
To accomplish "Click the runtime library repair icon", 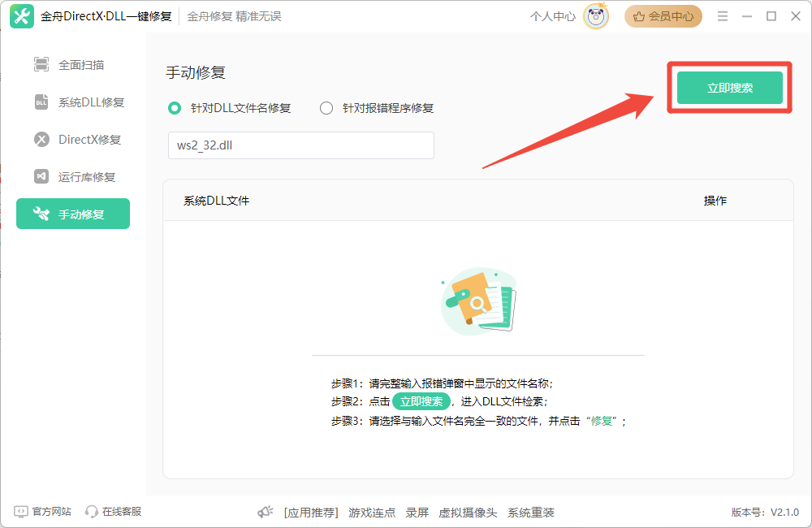I will click(41, 177).
